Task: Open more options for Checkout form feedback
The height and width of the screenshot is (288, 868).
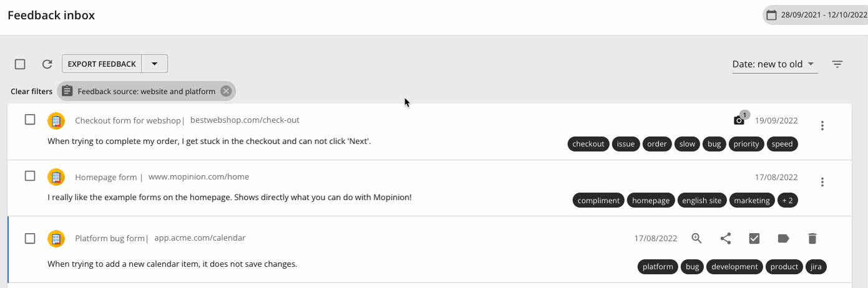Action: coord(822,125)
